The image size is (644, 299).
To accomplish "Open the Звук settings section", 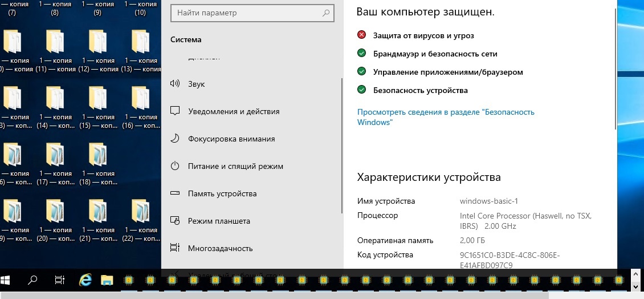I will [196, 84].
